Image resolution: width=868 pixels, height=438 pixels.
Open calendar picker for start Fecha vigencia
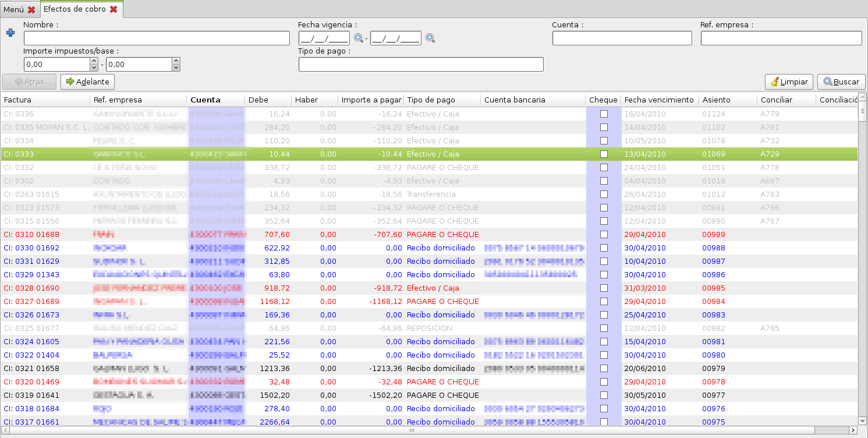(x=359, y=38)
